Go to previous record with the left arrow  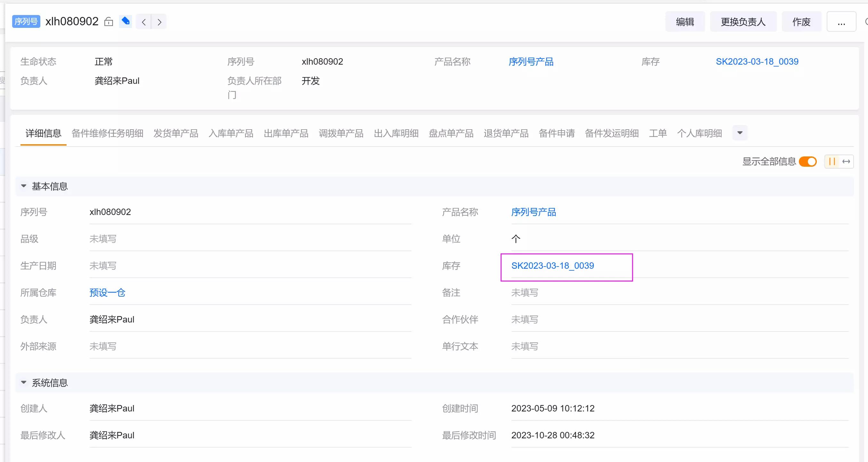click(x=143, y=21)
